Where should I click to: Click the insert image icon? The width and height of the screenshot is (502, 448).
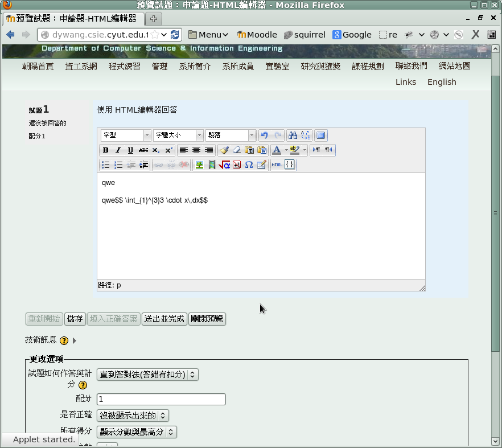199,165
